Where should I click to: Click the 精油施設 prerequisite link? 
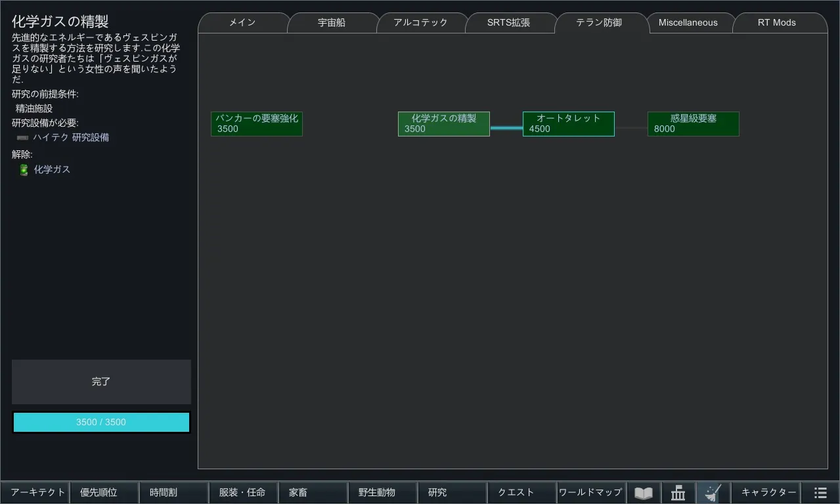click(x=34, y=109)
